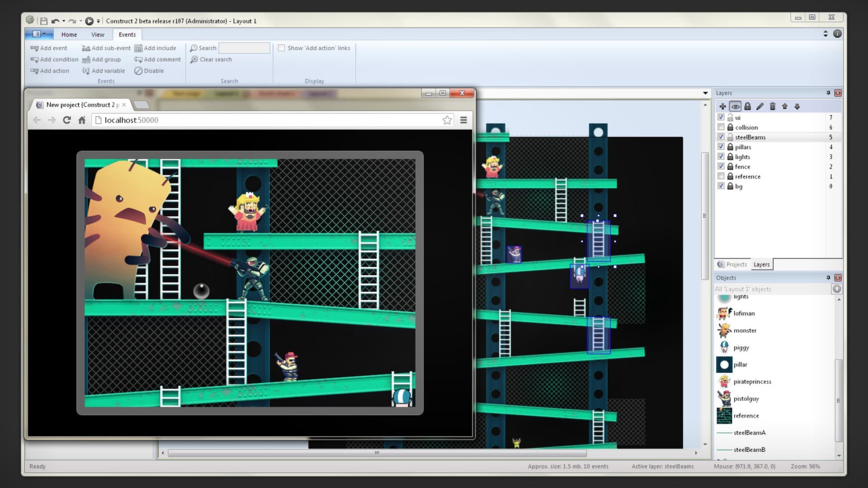Viewport: 868px width, 488px height.
Task: Click the ribbon Search input field
Action: (244, 48)
